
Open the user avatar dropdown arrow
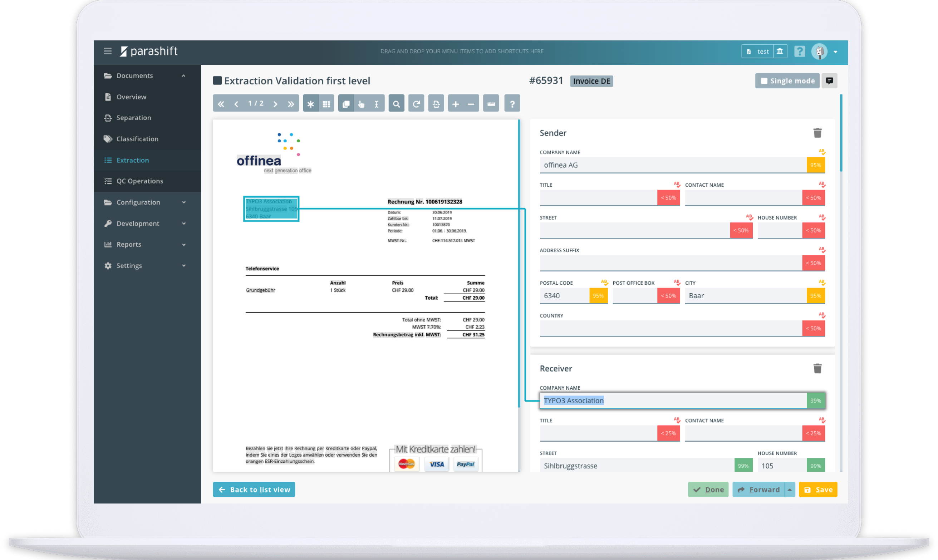point(835,52)
